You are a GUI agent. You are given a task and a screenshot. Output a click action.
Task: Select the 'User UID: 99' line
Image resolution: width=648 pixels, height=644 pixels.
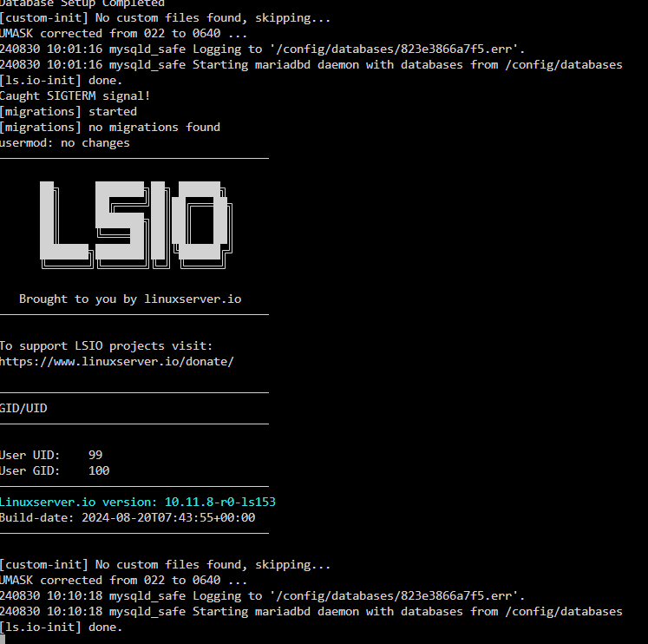pos(51,455)
